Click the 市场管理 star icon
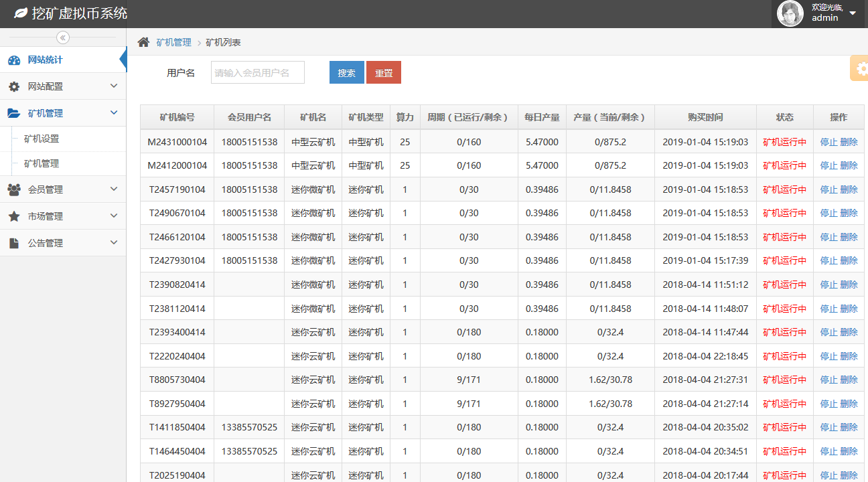The width and height of the screenshot is (868, 482). [14, 216]
